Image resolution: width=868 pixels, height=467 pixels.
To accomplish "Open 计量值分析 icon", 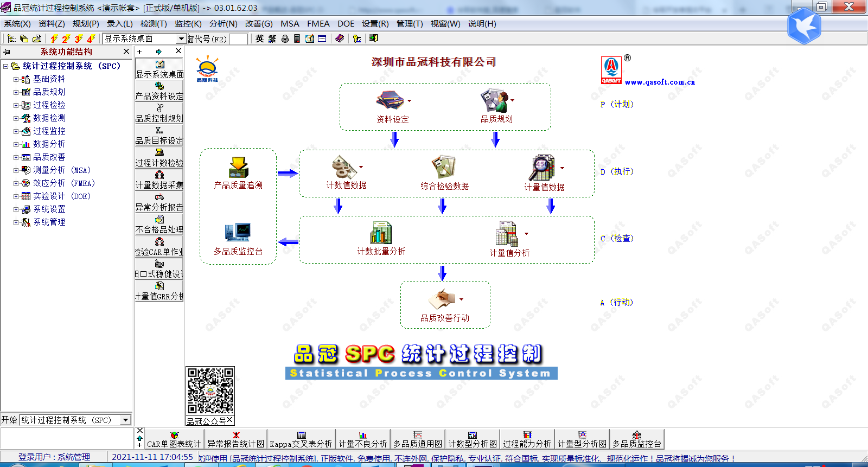I will coord(507,233).
